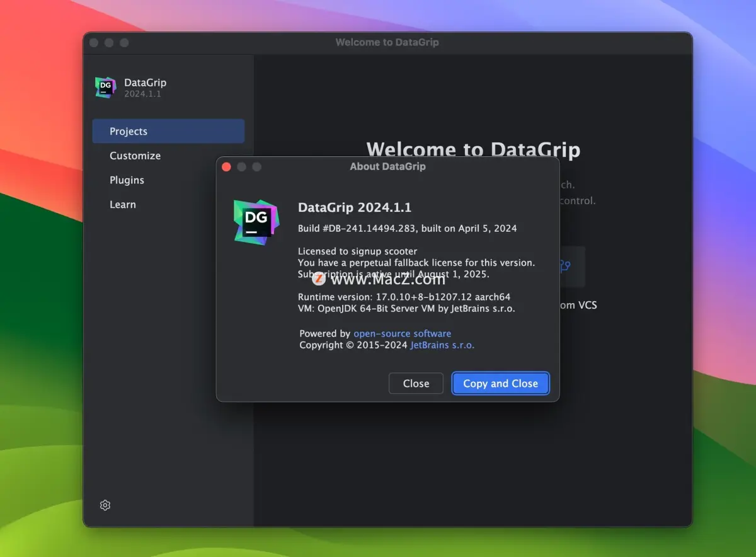Follow the open-source software link
Viewport: 756px width, 557px height.
402,333
